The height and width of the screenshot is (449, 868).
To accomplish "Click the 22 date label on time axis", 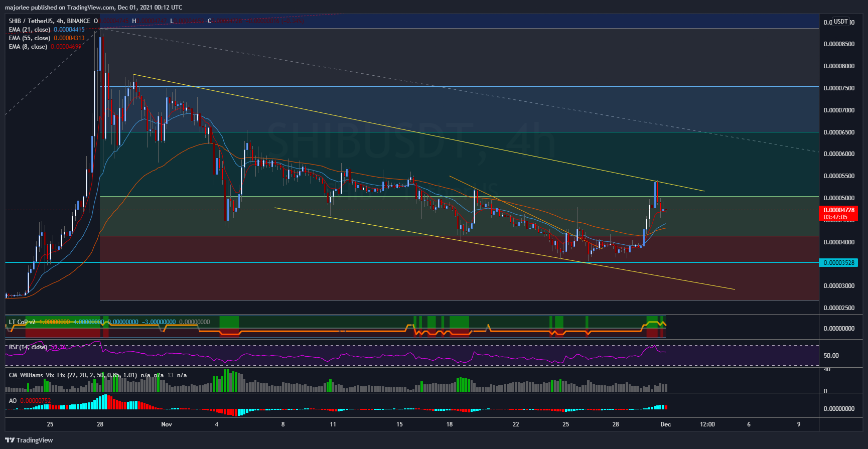I will pyautogui.click(x=516, y=424).
